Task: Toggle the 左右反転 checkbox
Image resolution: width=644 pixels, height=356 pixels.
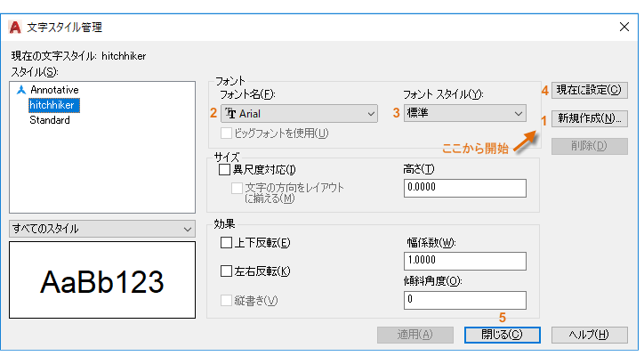Action: click(226, 271)
